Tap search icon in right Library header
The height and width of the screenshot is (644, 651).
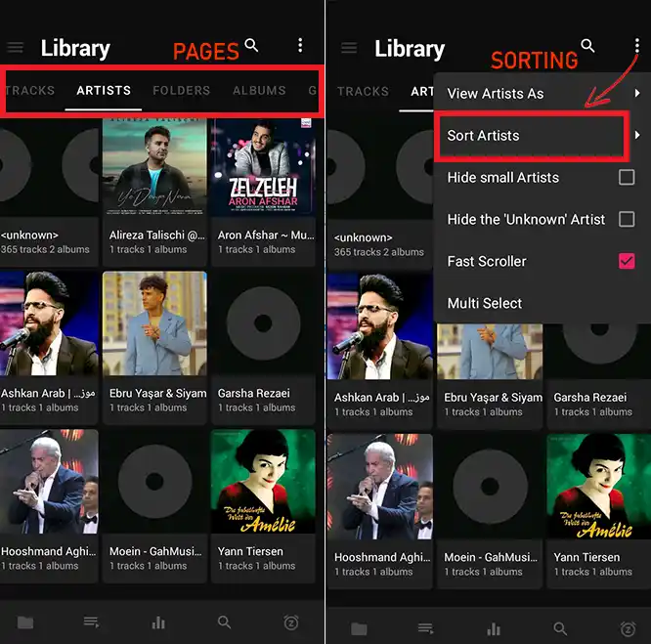587,46
